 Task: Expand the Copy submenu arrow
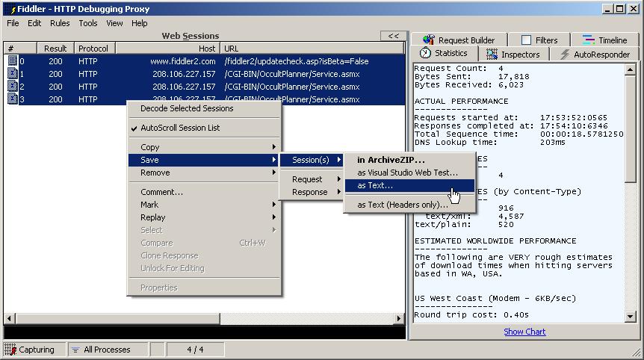tap(273, 147)
